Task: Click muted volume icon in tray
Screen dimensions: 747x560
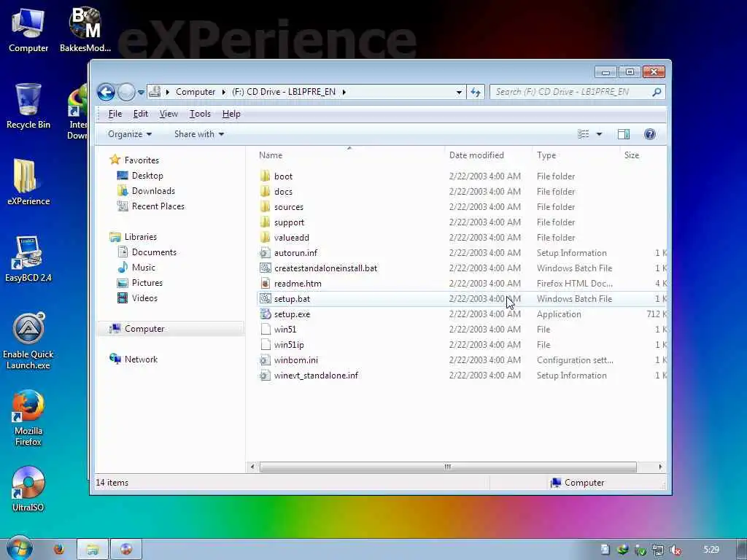Action: tap(675, 550)
